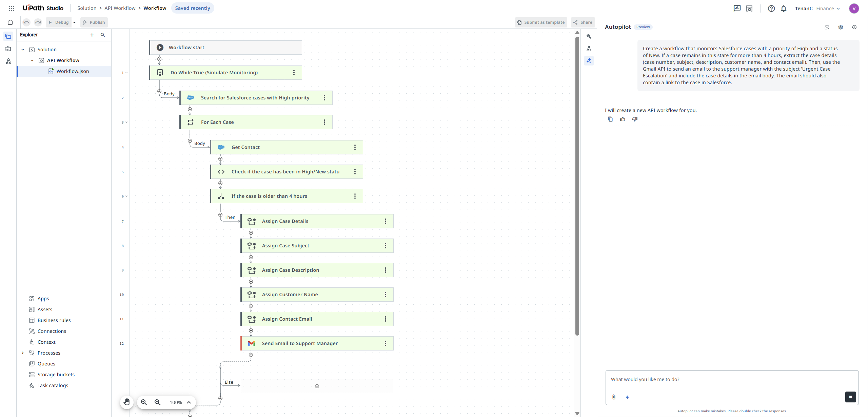The width and height of the screenshot is (868, 417).
Task: Open the Explorer panel icon in sidebar
Action: [8, 36]
